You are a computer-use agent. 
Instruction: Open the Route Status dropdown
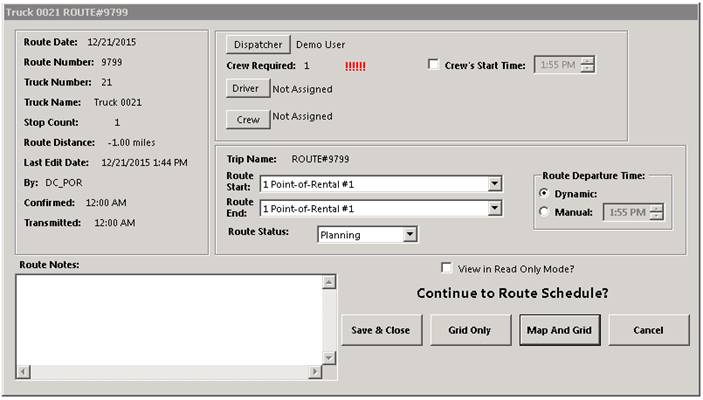click(409, 235)
